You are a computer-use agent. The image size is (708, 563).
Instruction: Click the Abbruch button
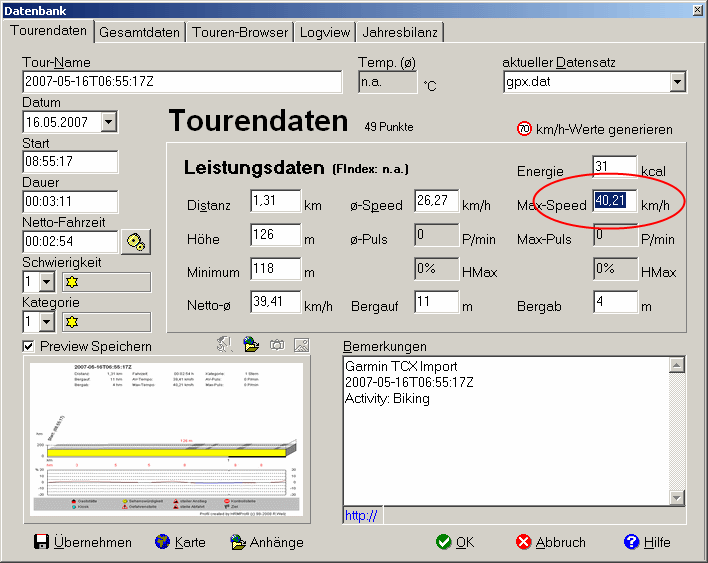pos(550,542)
